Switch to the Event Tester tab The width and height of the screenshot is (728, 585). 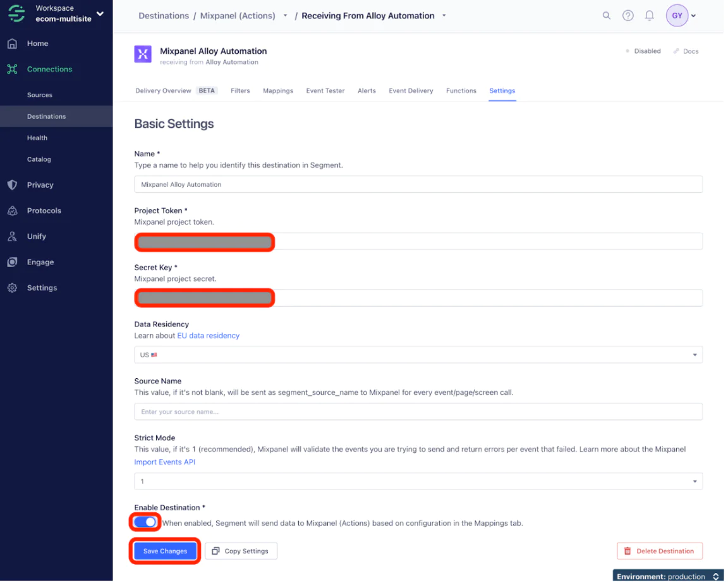point(325,90)
